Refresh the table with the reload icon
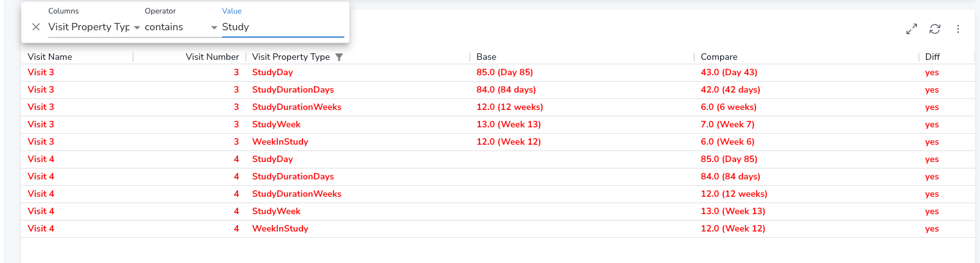Viewport: 980px width, 263px height. point(935,29)
